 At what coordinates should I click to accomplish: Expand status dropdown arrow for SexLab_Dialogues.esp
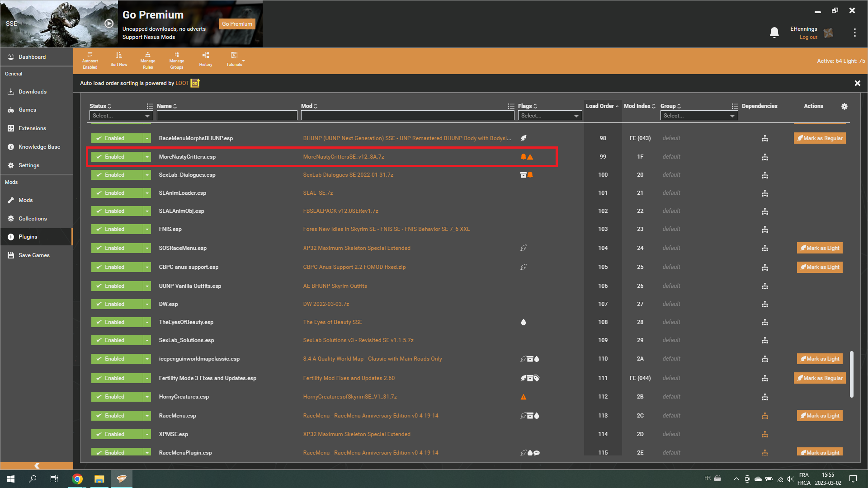coord(147,175)
